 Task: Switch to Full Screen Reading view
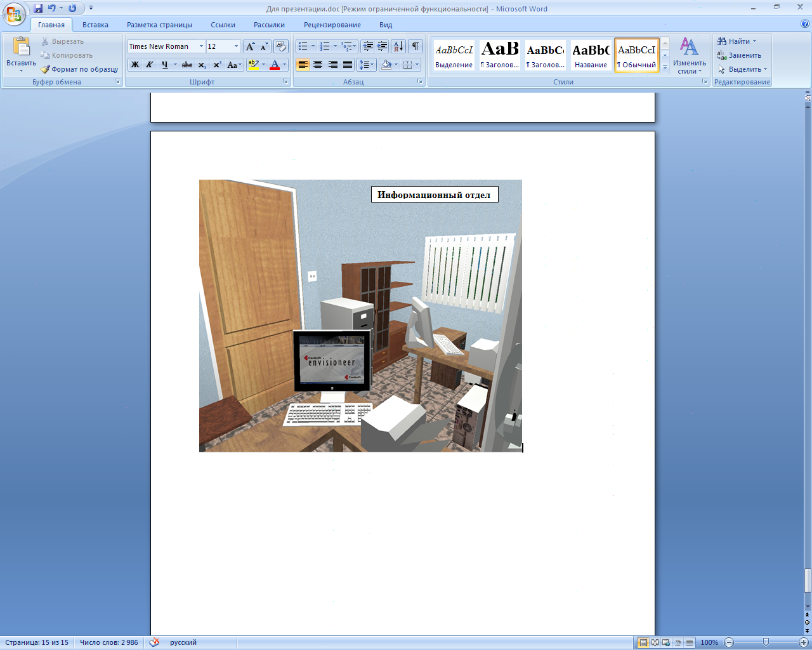[655, 642]
